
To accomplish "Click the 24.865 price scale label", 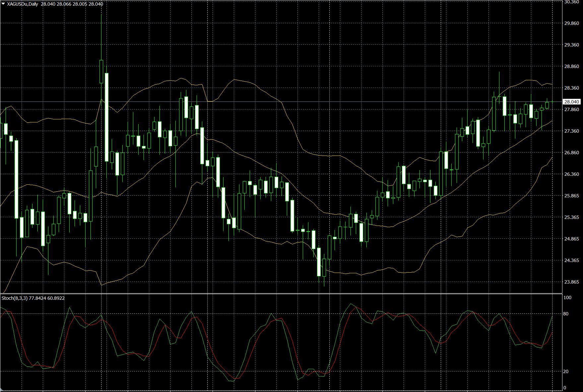I will (572, 239).
